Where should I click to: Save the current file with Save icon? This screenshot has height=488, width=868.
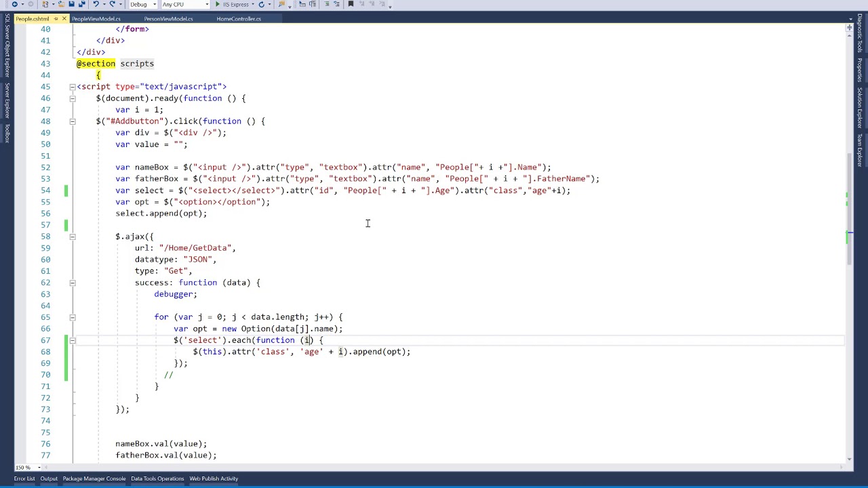[x=71, y=4]
